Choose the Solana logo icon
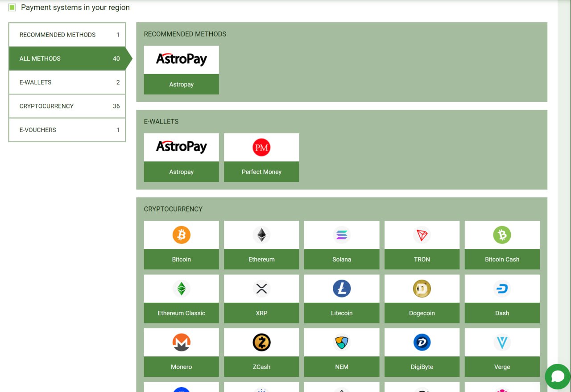571x392 pixels. (x=342, y=235)
